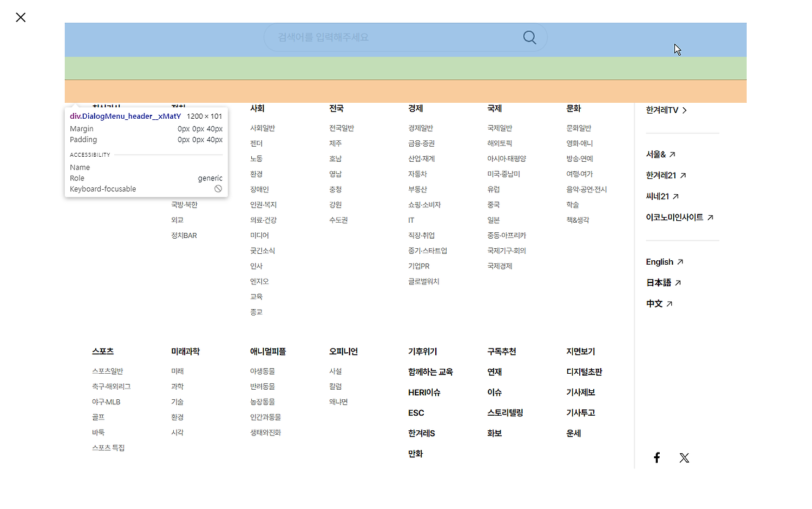
Task: Go to 글로벌워치 under 경제
Action: pos(424,281)
